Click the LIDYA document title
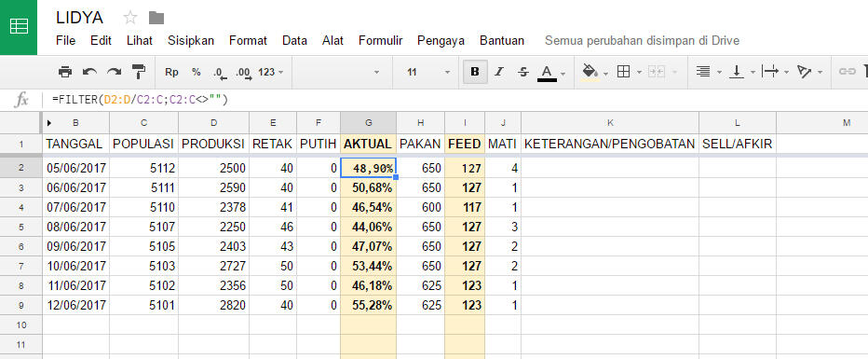 click(79, 18)
